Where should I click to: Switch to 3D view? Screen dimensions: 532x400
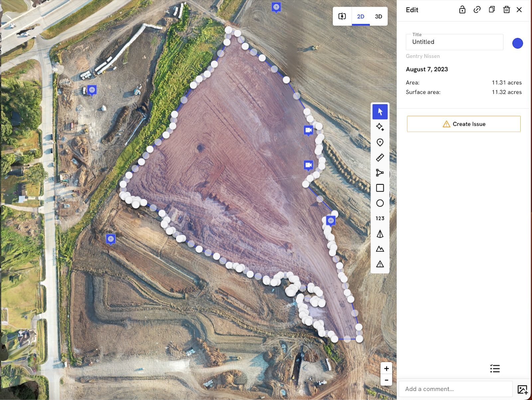click(378, 16)
